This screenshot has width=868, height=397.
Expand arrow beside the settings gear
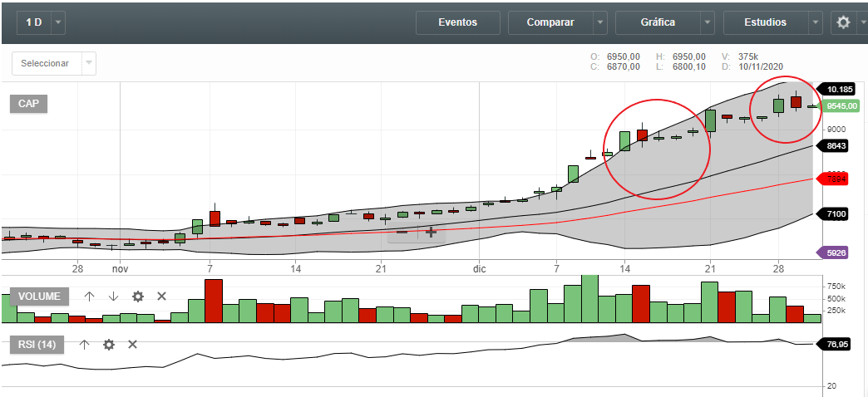click(x=862, y=22)
